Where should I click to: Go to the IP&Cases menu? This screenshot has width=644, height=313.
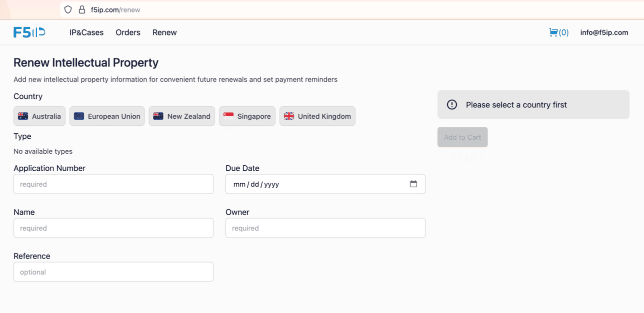pos(86,32)
